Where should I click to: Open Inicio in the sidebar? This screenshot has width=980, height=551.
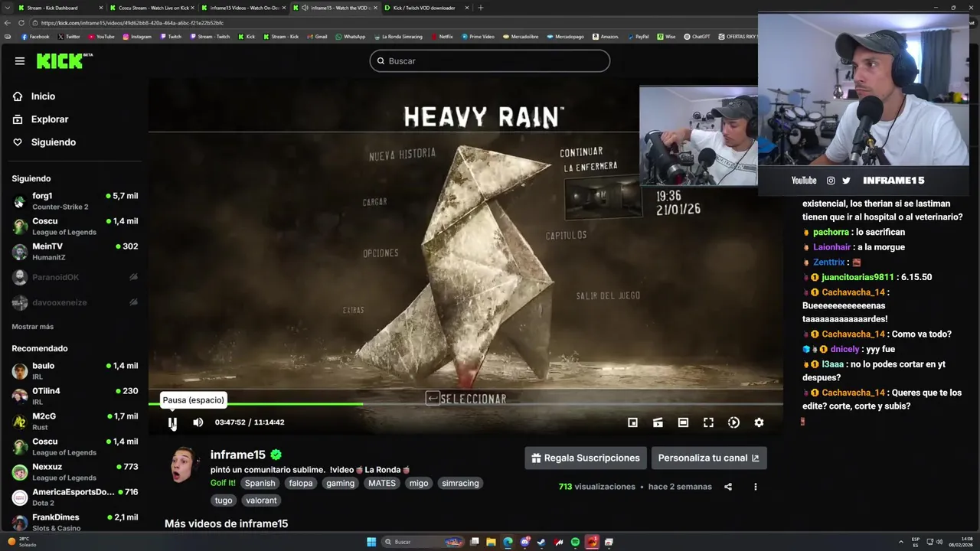coord(43,96)
